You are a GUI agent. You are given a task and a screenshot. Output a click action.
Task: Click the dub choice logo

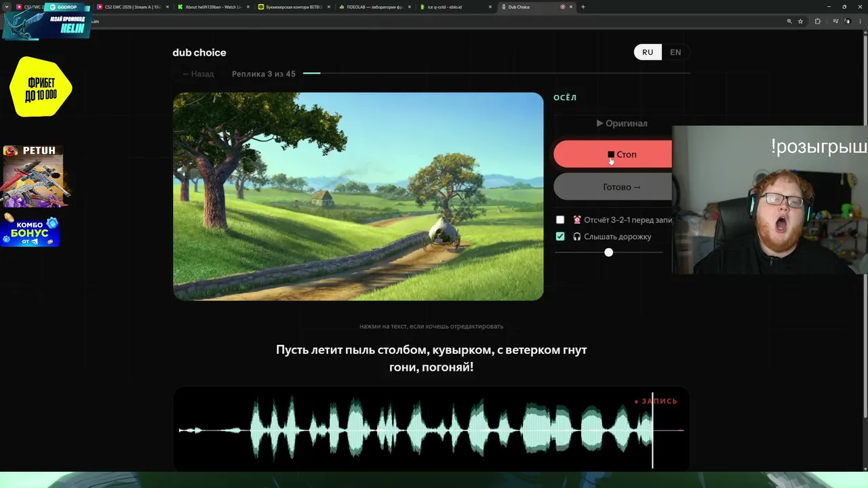[x=199, y=52]
